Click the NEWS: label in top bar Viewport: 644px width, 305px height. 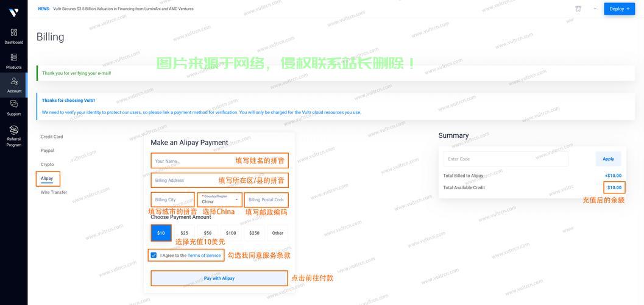(x=44, y=9)
